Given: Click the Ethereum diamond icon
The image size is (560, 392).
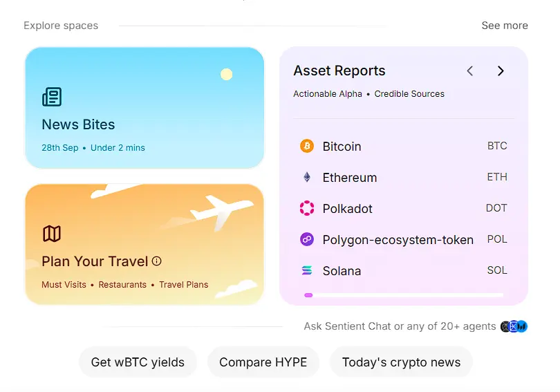Looking at the screenshot, I should [x=307, y=177].
